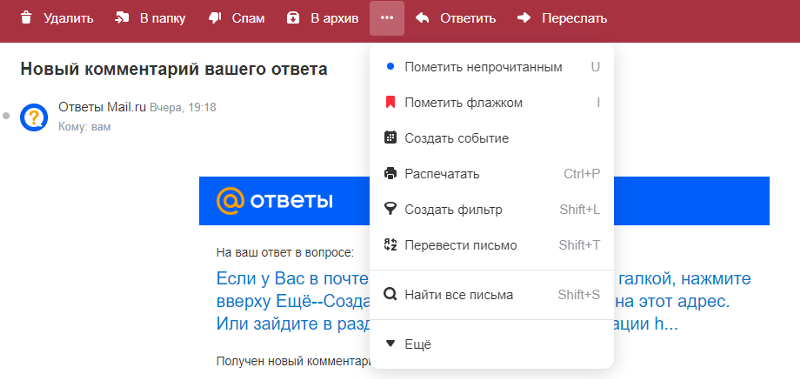Click the funnel filter icon
800x379 pixels.
point(390,209)
